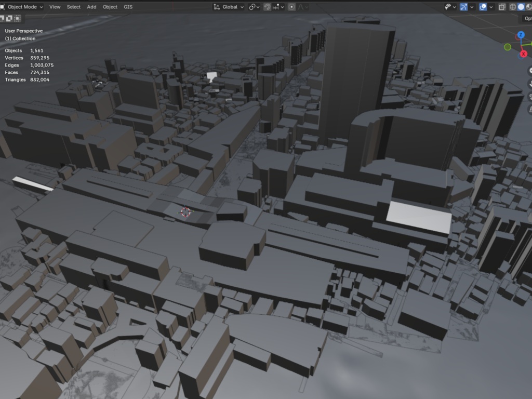
Task: Click the Objects count 1,561
Action: (x=37, y=50)
